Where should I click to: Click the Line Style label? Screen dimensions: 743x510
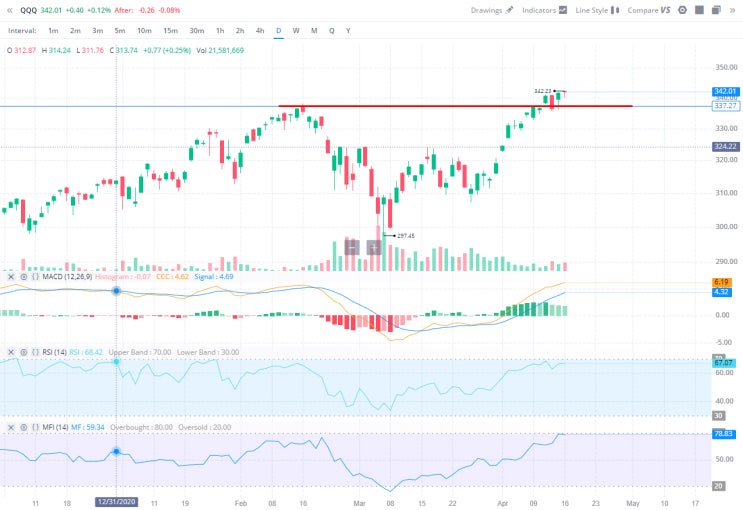pos(591,10)
